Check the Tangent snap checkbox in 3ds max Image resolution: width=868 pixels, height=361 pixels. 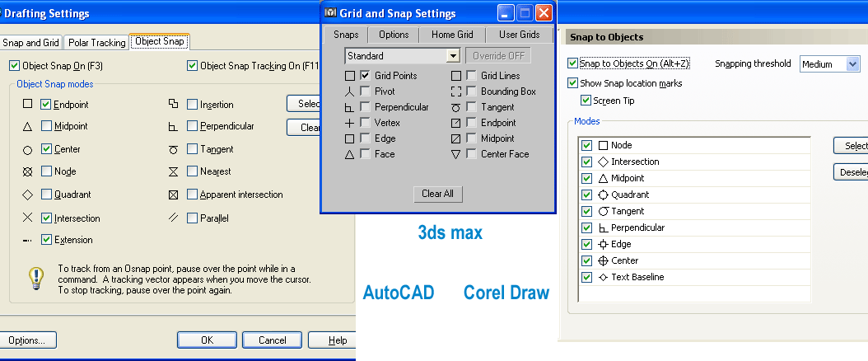[472, 107]
